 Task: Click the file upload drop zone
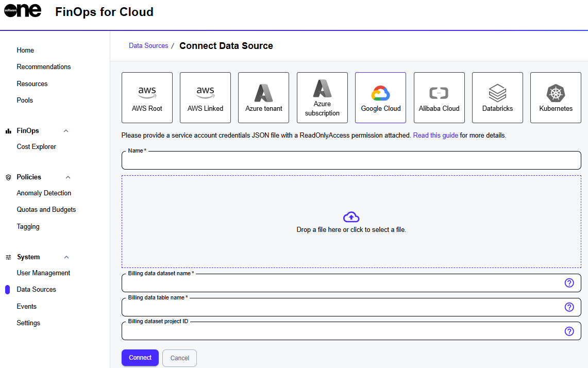point(351,222)
